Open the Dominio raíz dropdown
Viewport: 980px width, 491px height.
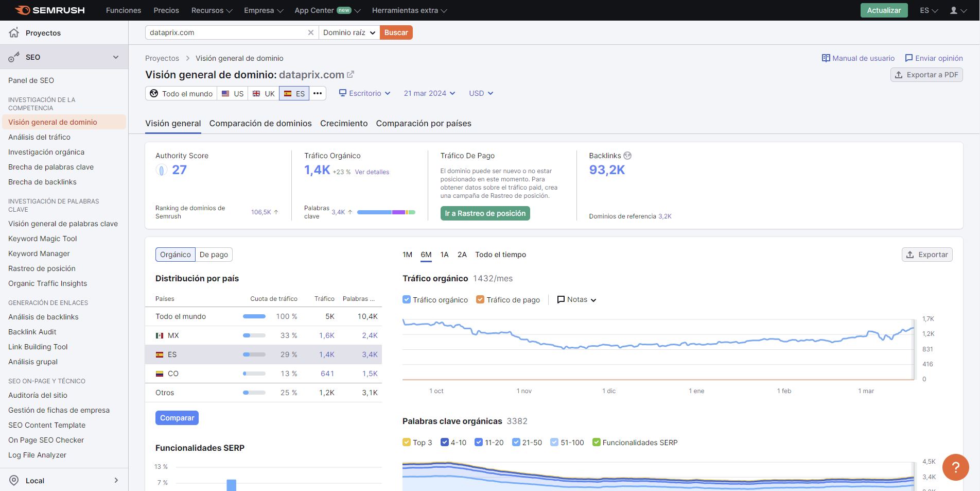(x=348, y=32)
